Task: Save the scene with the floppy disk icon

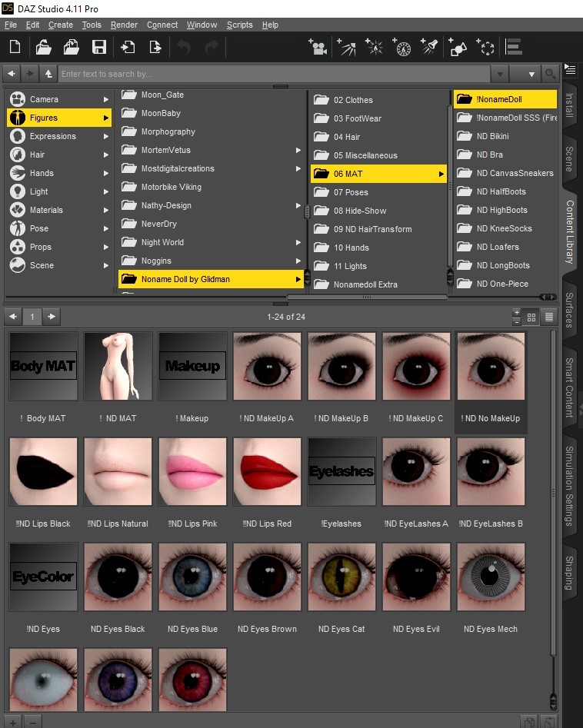Action: pyautogui.click(x=99, y=47)
